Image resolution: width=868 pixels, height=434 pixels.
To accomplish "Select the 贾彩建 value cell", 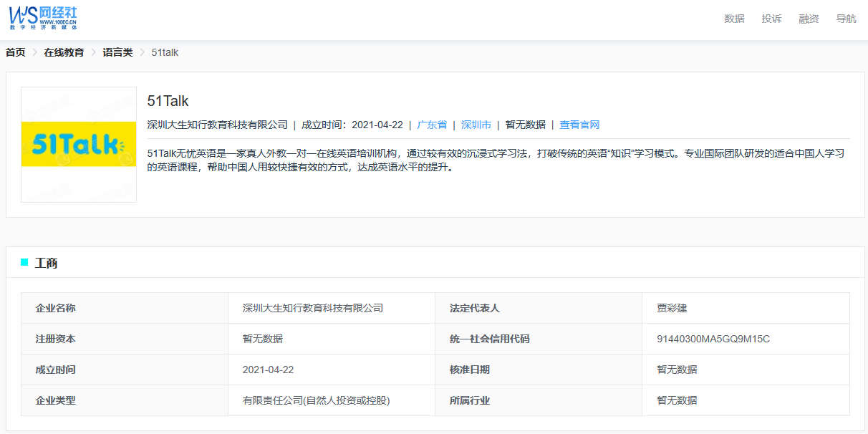I will click(x=746, y=308).
